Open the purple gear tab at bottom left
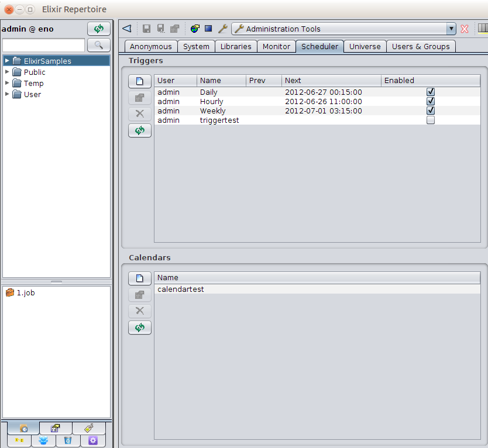 point(92,440)
